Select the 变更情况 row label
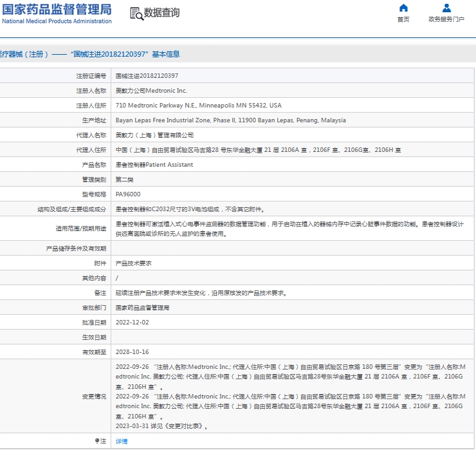Viewport: 476px width, 450px height. click(94, 397)
